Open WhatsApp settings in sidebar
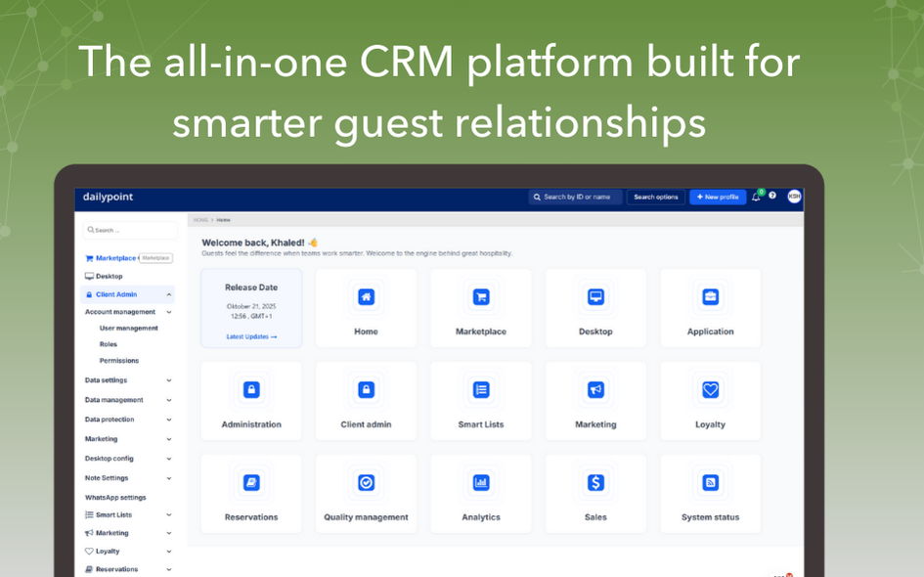 coord(115,498)
